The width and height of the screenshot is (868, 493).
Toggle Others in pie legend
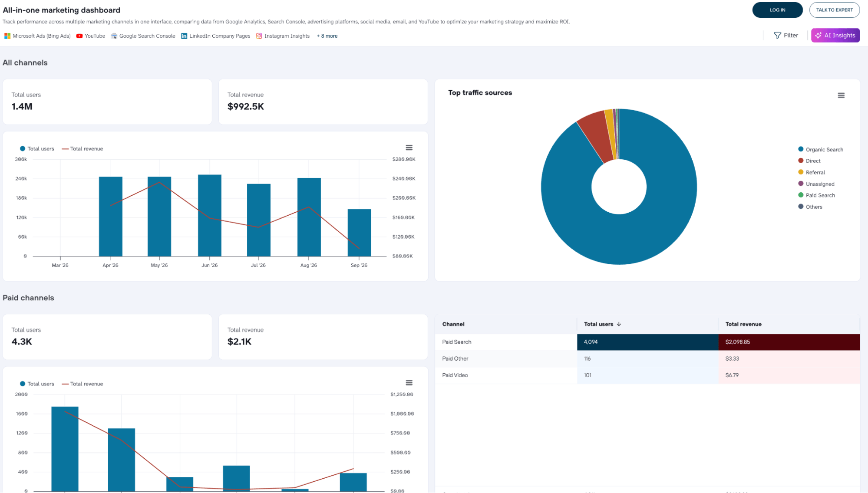[x=810, y=207]
